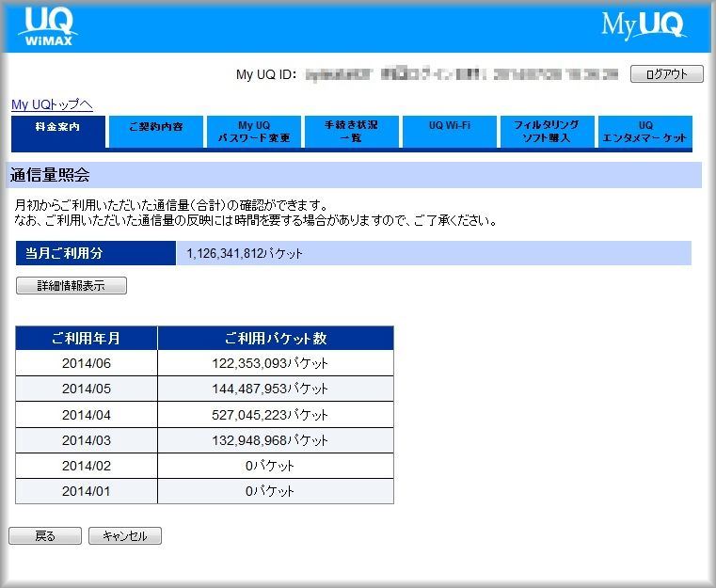
Task: Click the ご利用年月 column header
Action: (87, 339)
